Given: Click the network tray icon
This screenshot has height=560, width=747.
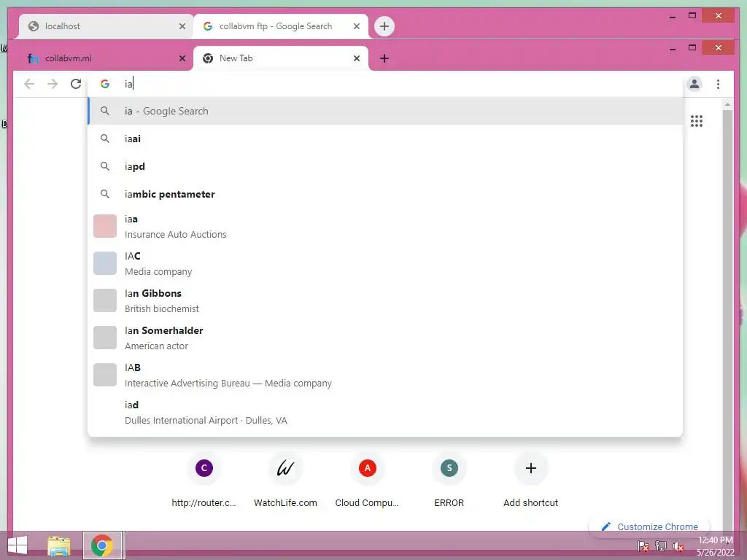Looking at the screenshot, I should click(x=661, y=545).
